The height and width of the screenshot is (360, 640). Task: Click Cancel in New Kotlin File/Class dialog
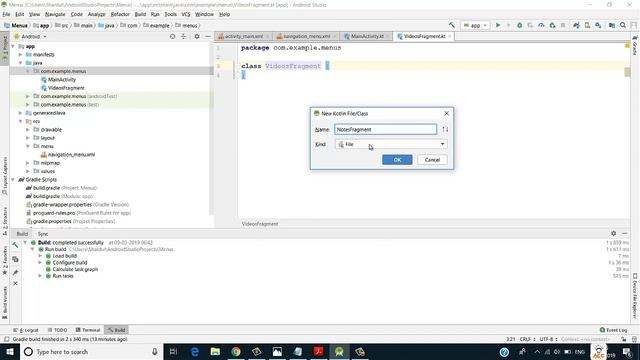click(x=432, y=160)
